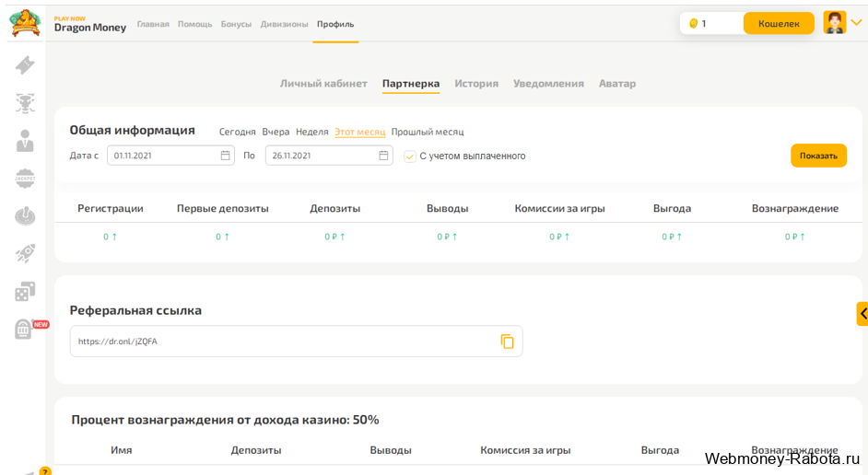This screenshot has width=868, height=475.
Task: Open the calendar picker for 'Дата с'
Action: pyautogui.click(x=226, y=156)
